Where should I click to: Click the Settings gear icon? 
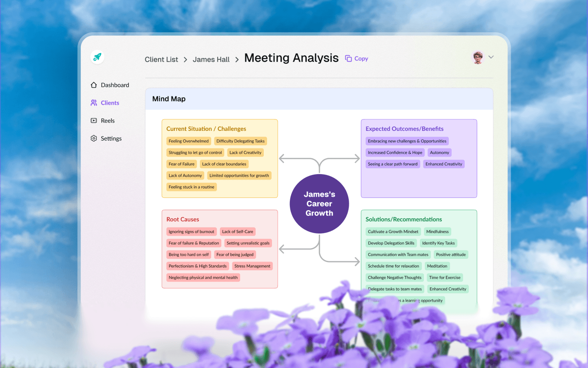tap(94, 138)
